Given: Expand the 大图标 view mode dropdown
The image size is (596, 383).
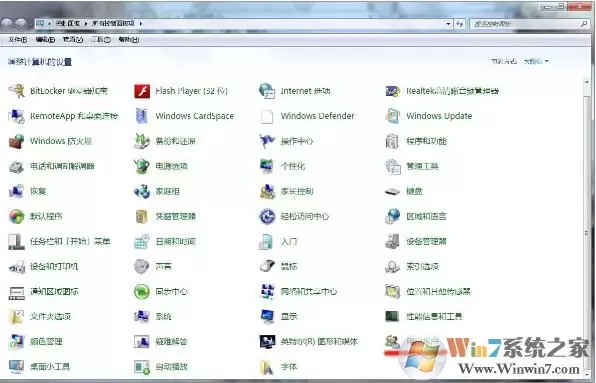Looking at the screenshot, I should tap(536, 61).
